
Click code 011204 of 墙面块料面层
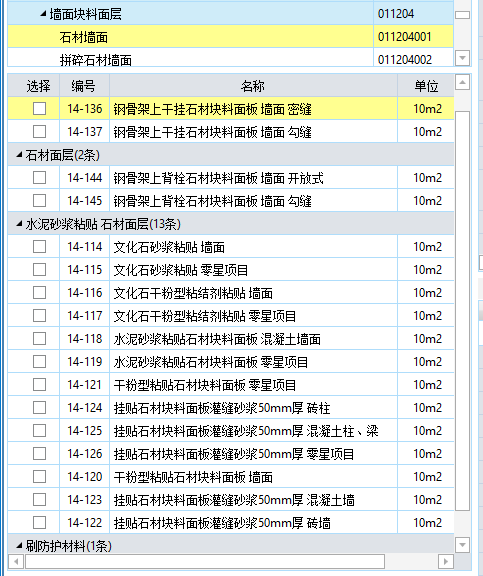click(x=396, y=14)
